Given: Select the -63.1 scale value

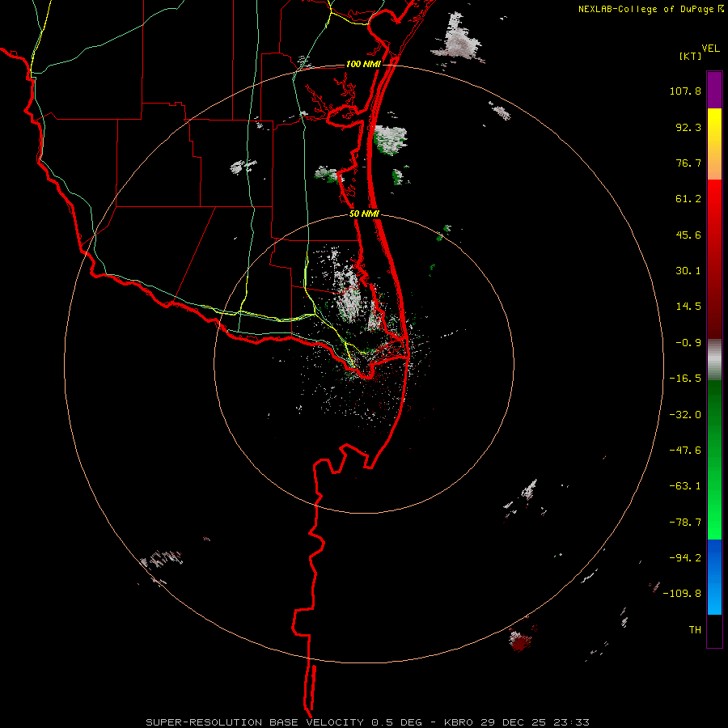Looking at the screenshot, I should tap(685, 486).
